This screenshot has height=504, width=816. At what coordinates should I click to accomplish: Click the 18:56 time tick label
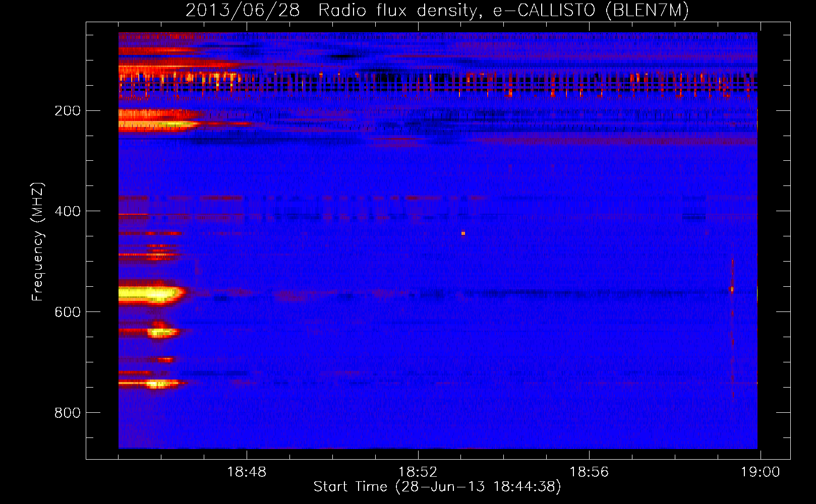tap(589, 472)
